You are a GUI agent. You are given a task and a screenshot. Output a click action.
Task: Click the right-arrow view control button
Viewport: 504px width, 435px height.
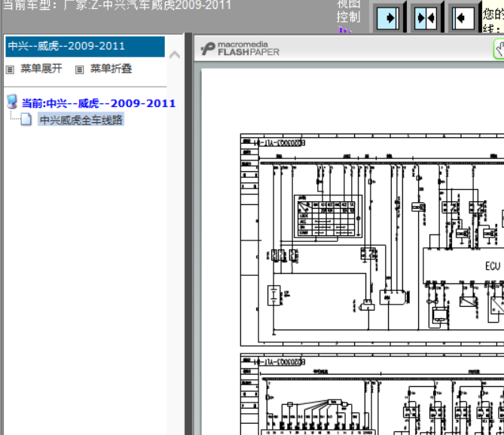pyautogui.click(x=388, y=18)
